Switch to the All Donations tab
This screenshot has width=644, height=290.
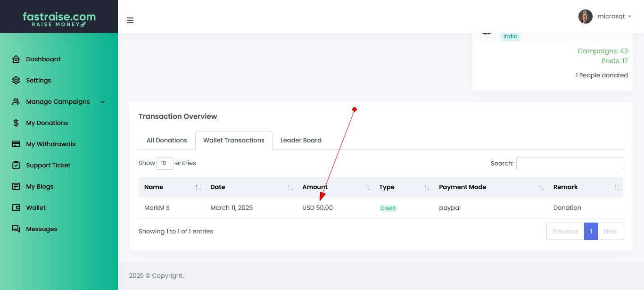coord(167,141)
